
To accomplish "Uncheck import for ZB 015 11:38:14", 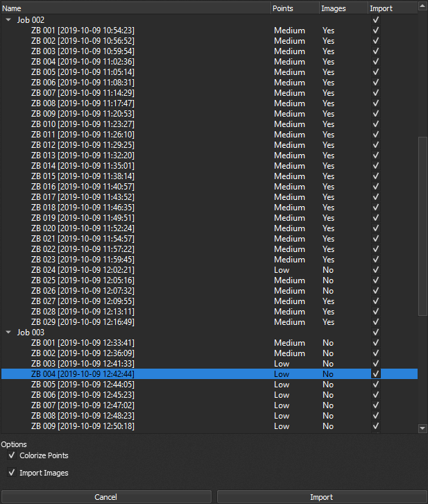I will coord(376,176).
